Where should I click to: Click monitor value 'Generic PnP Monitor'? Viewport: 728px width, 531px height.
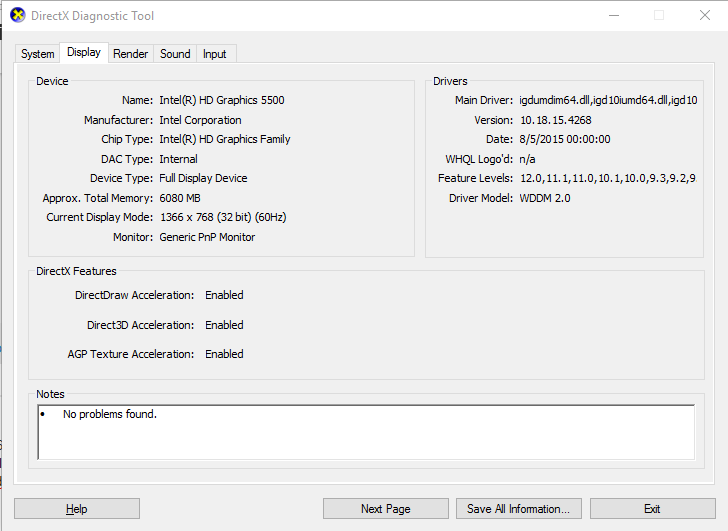click(x=207, y=237)
